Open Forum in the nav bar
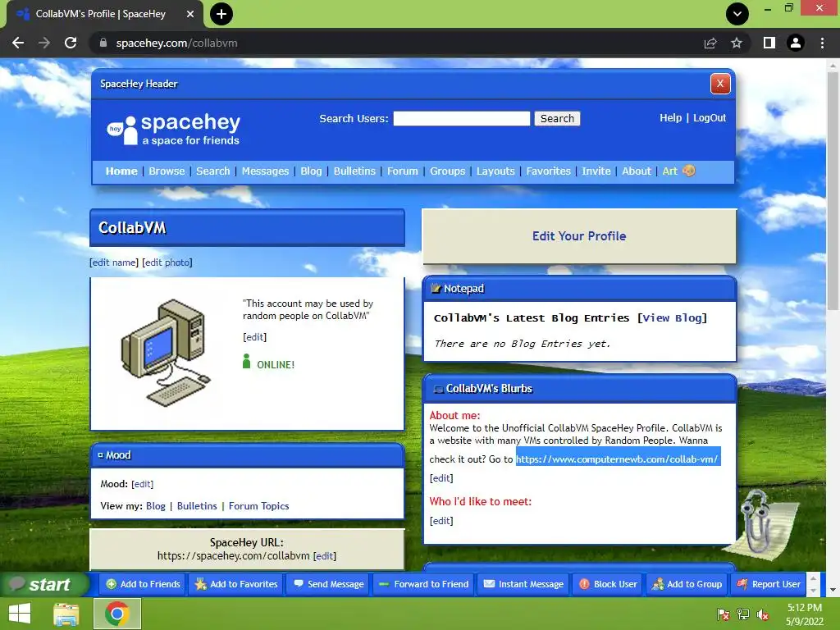The image size is (840, 630). click(x=402, y=171)
